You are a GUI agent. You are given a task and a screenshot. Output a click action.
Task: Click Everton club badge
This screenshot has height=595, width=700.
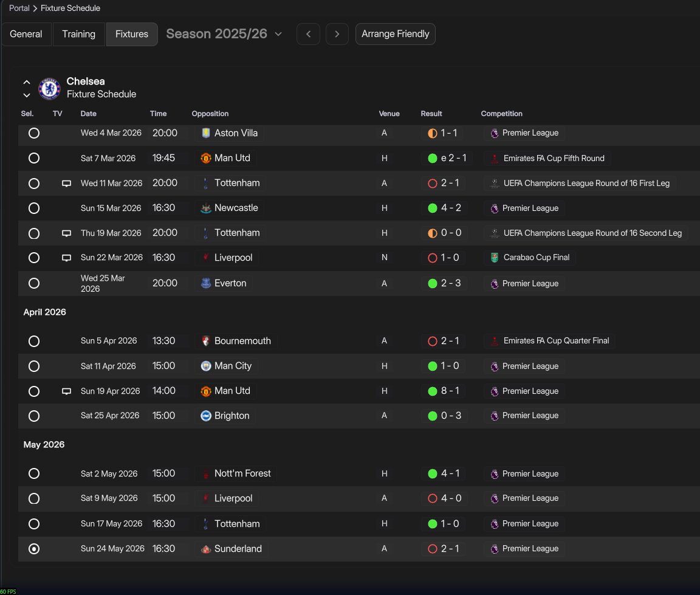click(x=206, y=283)
